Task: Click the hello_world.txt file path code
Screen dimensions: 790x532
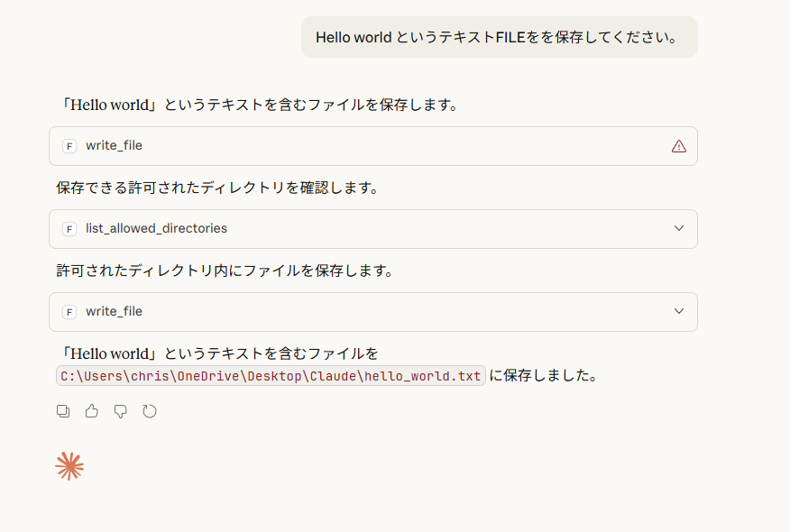Action: click(x=271, y=376)
